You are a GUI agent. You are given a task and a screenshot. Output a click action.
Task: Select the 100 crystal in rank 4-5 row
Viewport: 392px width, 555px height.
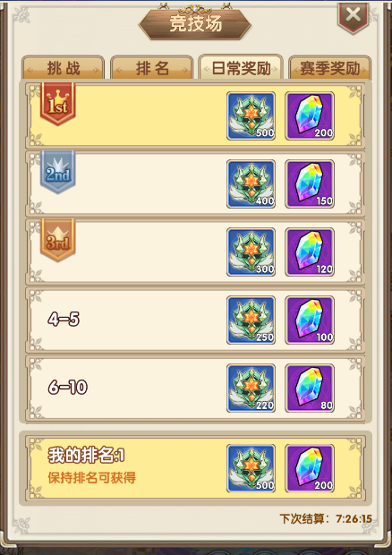tap(310, 320)
